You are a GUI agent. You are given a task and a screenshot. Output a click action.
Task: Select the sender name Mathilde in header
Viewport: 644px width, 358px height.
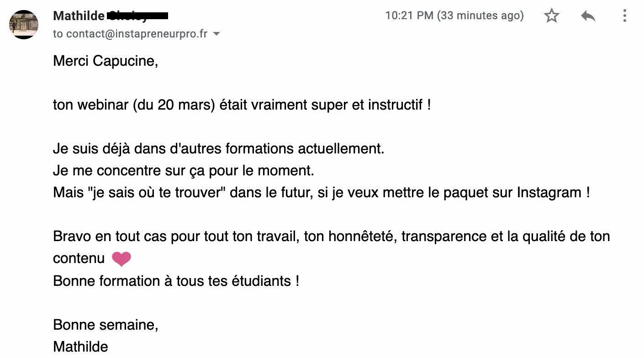coord(79,16)
